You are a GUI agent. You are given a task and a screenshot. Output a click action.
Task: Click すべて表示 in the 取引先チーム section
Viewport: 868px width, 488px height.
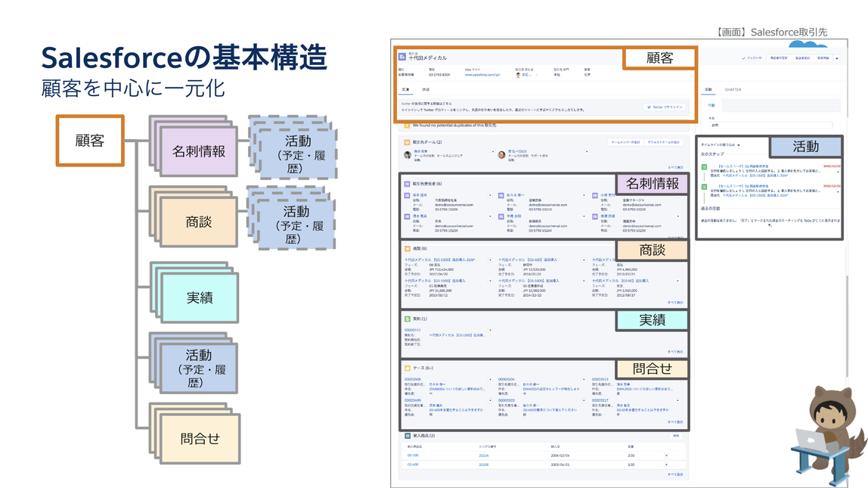coord(675,167)
